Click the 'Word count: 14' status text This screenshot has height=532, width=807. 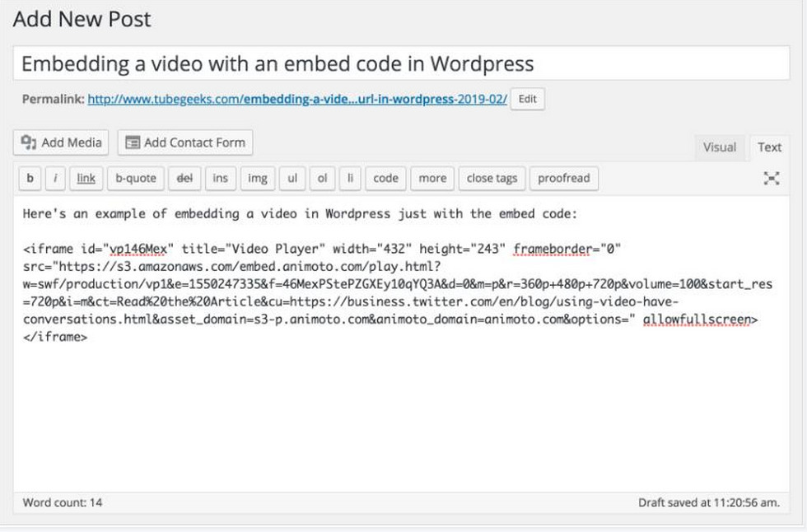click(x=63, y=502)
